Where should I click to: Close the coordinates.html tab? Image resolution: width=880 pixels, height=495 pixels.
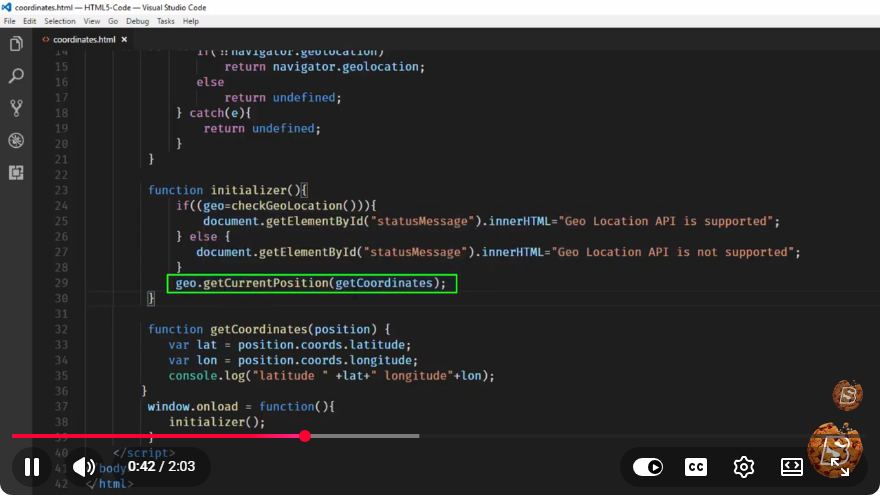click(x=124, y=39)
